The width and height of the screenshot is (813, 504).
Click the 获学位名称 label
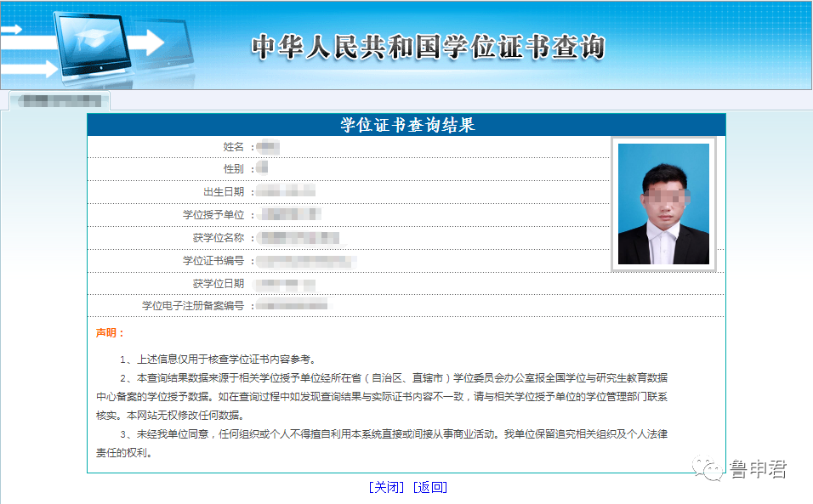(x=219, y=238)
